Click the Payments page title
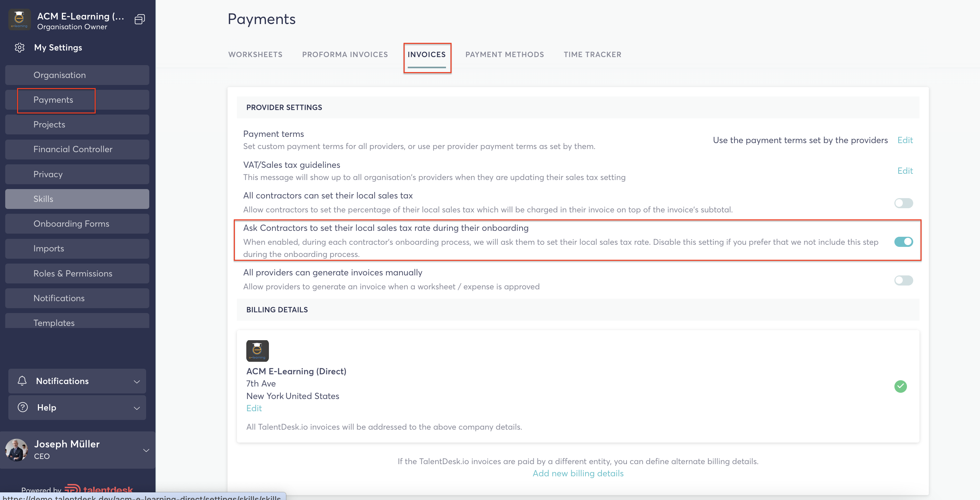The width and height of the screenshot is (980, 500). pos(261,19)
